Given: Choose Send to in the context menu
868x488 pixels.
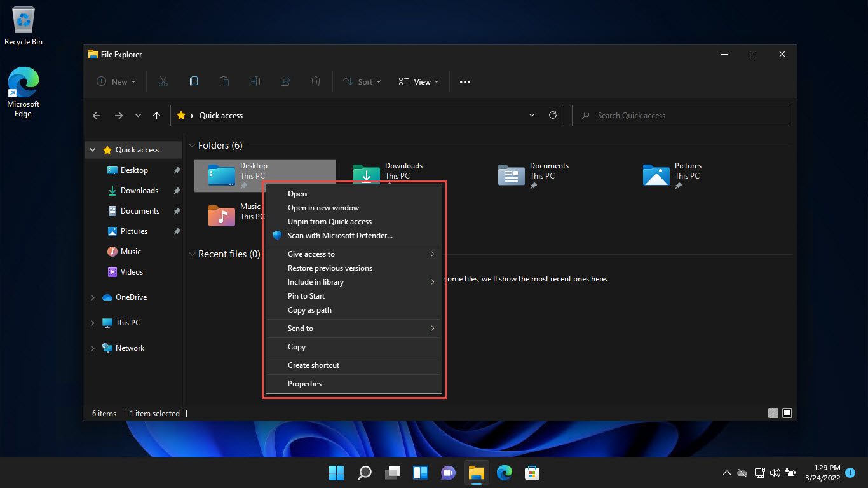Looking at the screenshot, I should [x=299, y=328].
